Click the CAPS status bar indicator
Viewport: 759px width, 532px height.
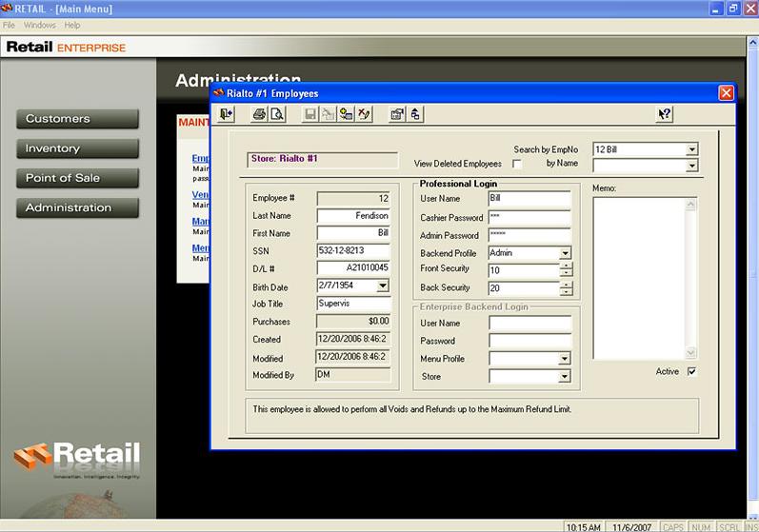[673, 527]
